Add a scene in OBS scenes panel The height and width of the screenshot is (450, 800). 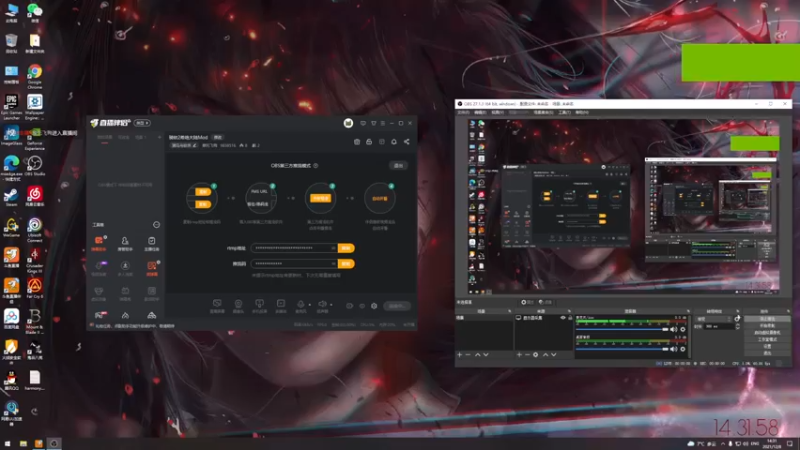pos(460,355)
